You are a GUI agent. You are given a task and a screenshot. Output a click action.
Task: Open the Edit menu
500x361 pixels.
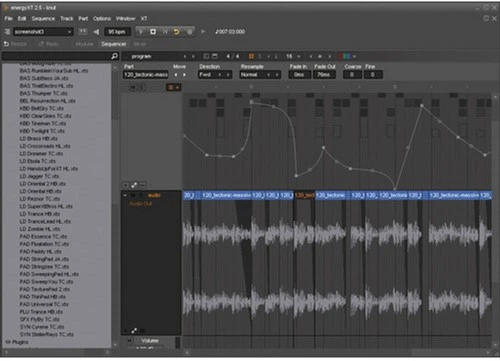pyautogui.click(x=22, y=18)
